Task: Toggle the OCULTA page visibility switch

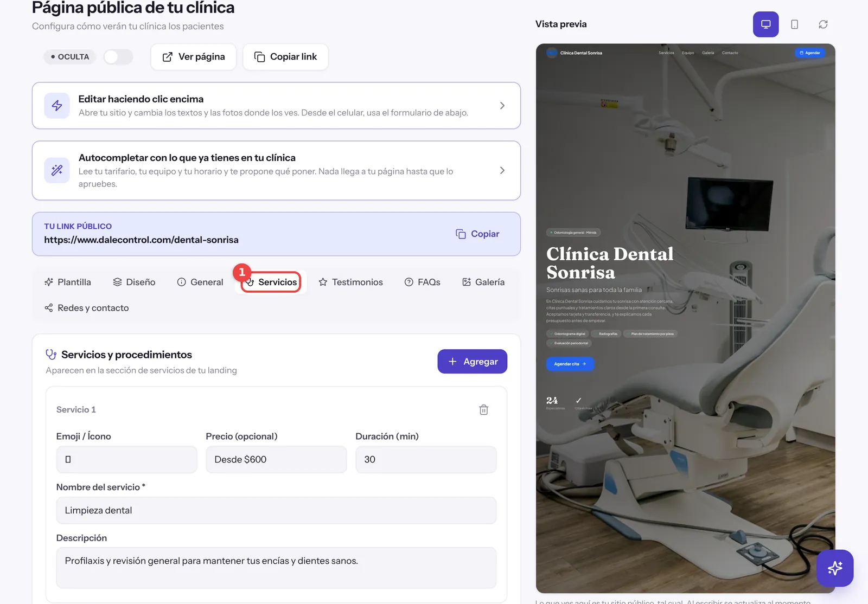Action: (x=118, y=57)
